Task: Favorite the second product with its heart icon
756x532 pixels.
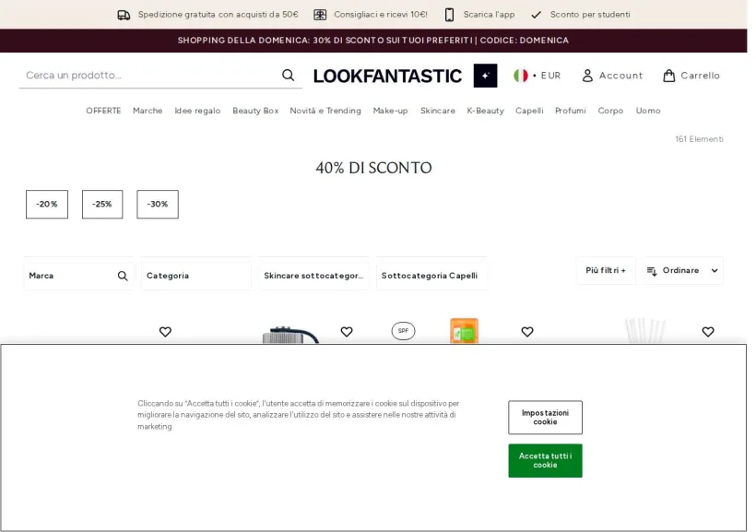Action: tap(347, 332)
